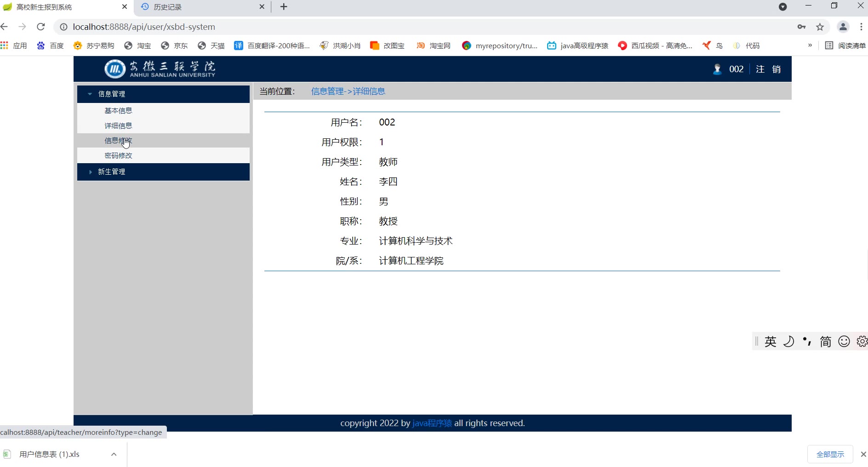Open the 京东 bookmark
The width and height of the screenshot is (868, 467).
coord(174,46)
